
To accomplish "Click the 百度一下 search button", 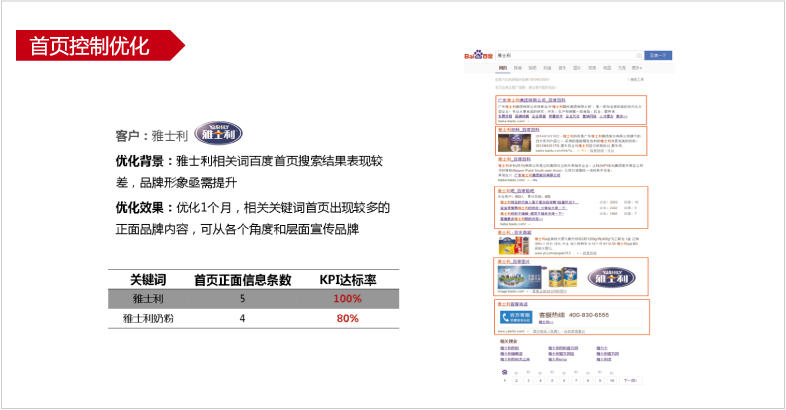I will pos(659,55).
